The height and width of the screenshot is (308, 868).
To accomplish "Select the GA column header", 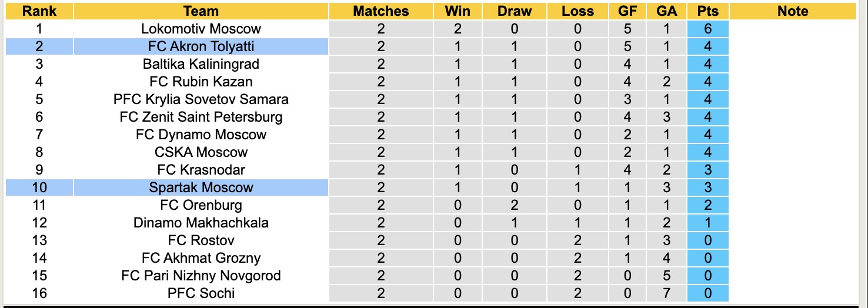I will click(667, 11).
